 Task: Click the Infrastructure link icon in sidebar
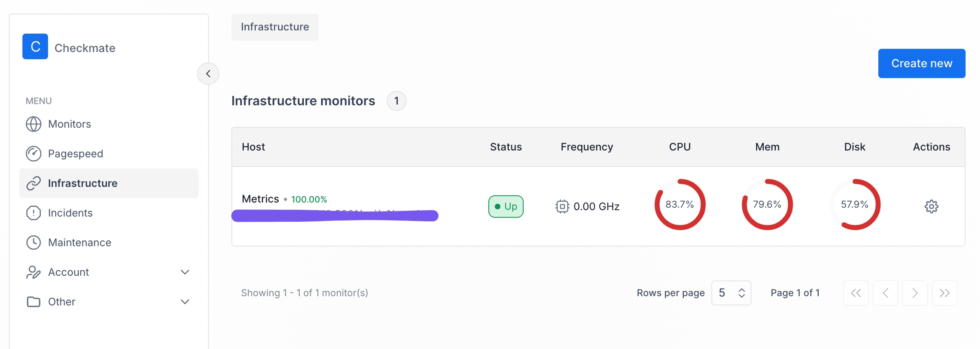[34, 183]
